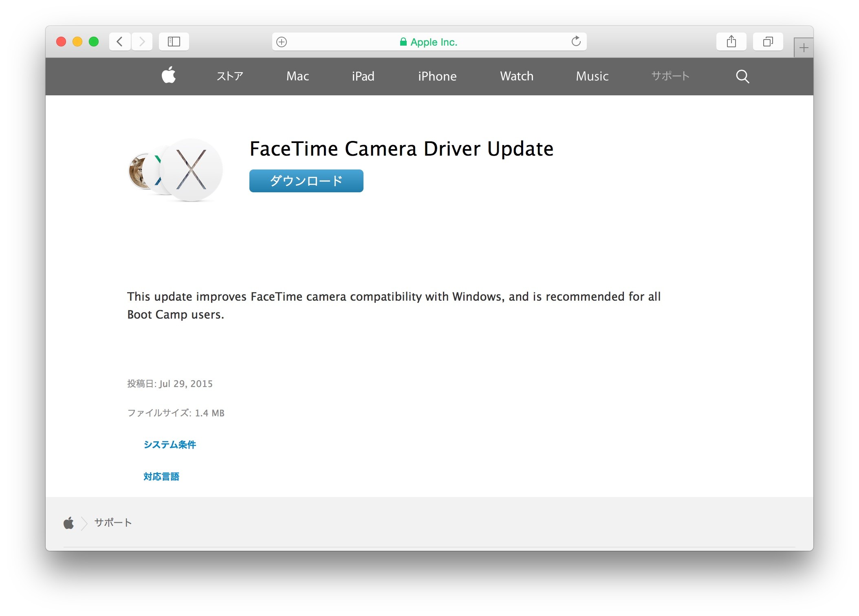Close the Safari window with red button
Viewport: 859px width, 616px height.
(61, 42)
